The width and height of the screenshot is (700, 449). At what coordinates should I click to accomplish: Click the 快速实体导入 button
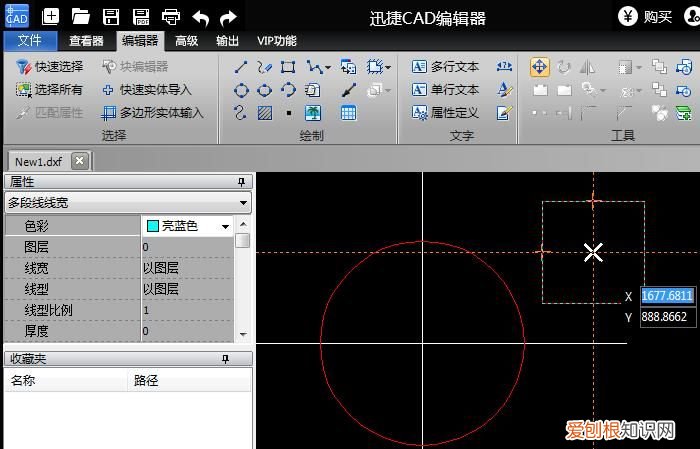tap(147, 90)
